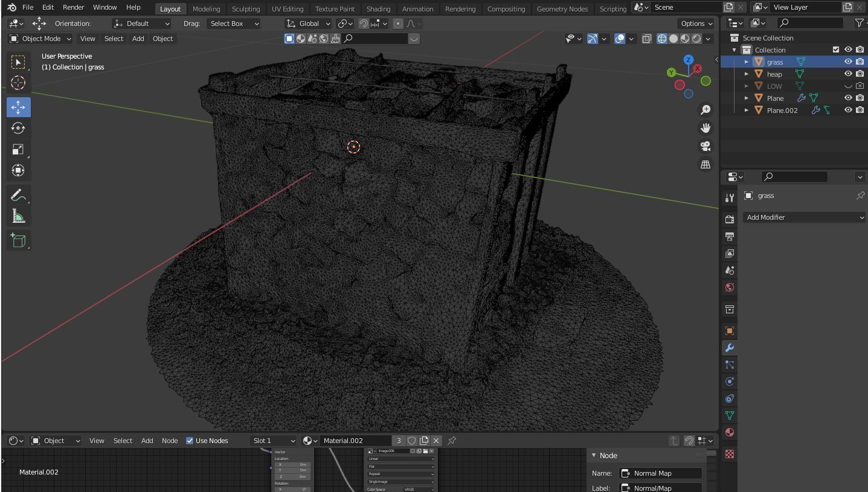Select the Cursor tool in viewport toolbar
Image resolution: width=868 pixels, height=492 pixels.
tap(18, 83)
